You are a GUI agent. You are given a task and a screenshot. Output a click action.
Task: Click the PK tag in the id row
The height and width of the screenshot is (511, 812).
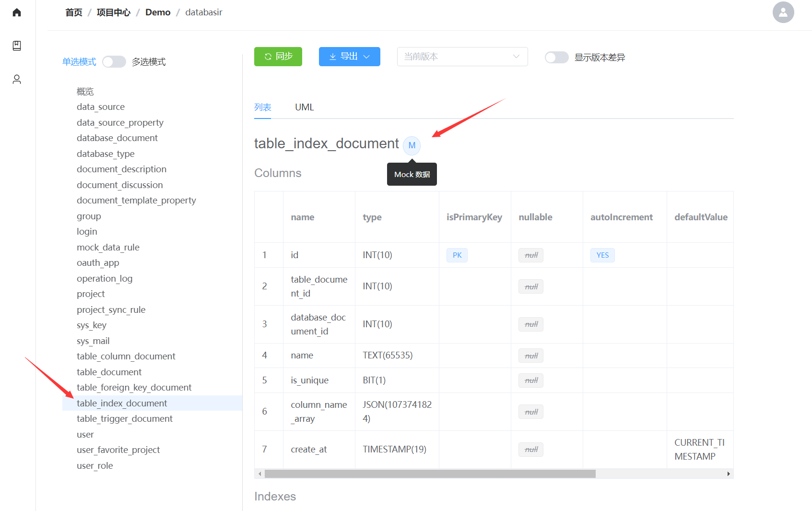pos(457,255)
